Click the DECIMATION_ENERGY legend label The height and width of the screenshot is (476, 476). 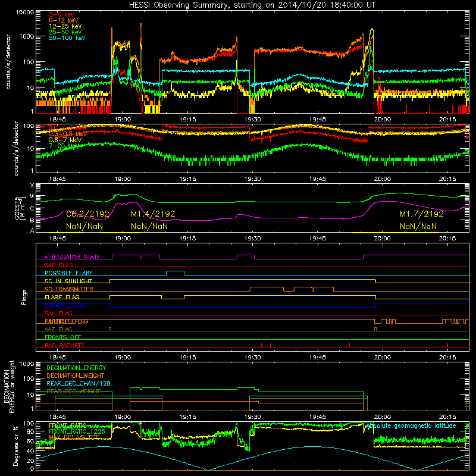(76, 368)
